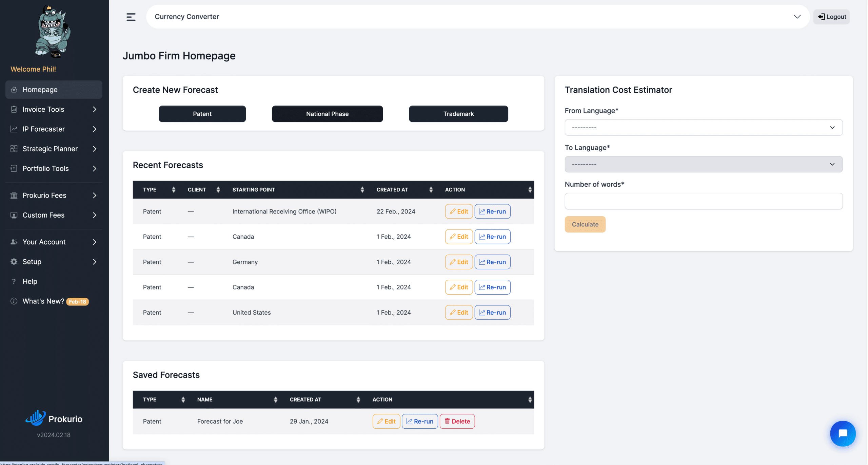The width and height of the screenshot is (868, 465).
Task: Expand Setup submenu chevron
Action: coord(95,262)
